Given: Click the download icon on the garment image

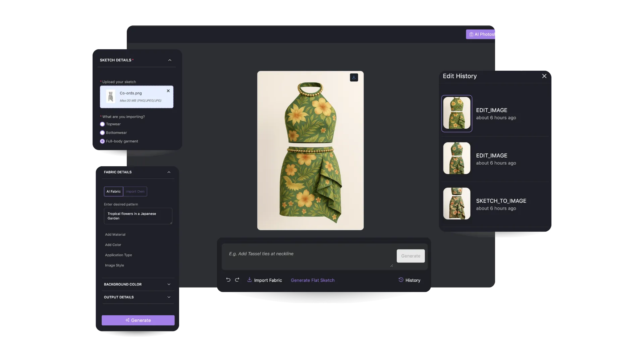Looking at the screenshot, I should tap(354, 77).
